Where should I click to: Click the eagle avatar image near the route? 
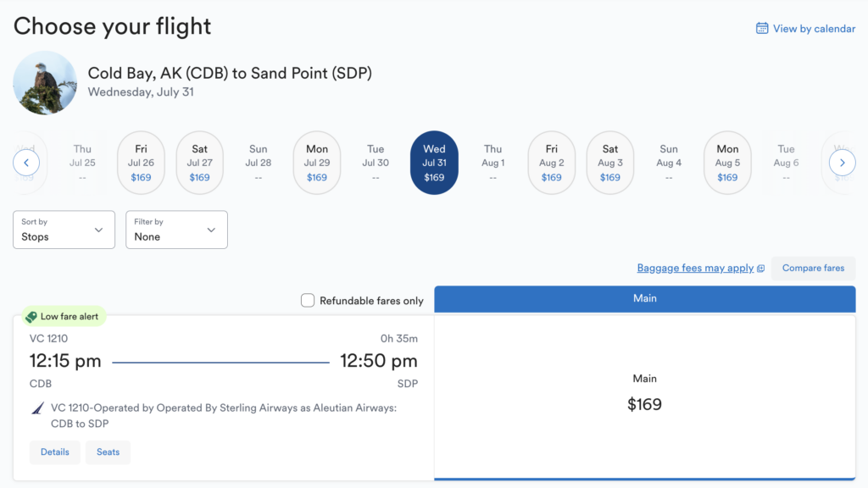coord(44,82)
